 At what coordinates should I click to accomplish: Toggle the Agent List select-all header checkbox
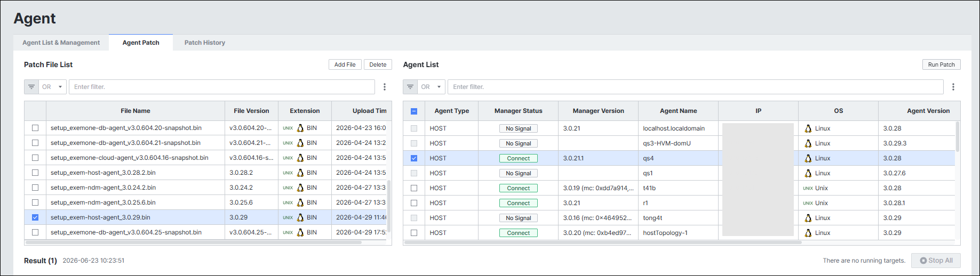(414, 111)
